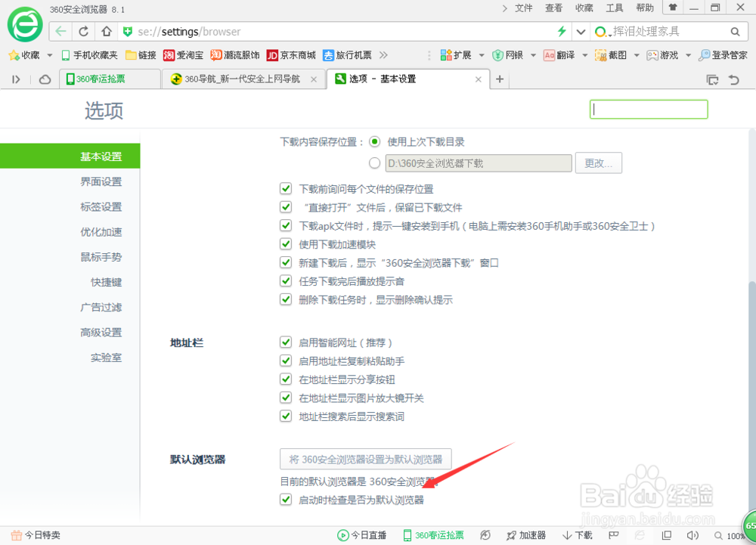Click the cloud sync icon near tabs
This screenshot has height=545, width=756.
[45, 79]
